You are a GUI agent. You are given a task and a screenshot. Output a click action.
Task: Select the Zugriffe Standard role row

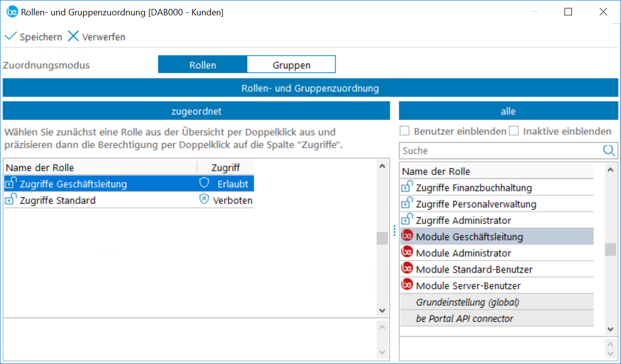point(57,200)
